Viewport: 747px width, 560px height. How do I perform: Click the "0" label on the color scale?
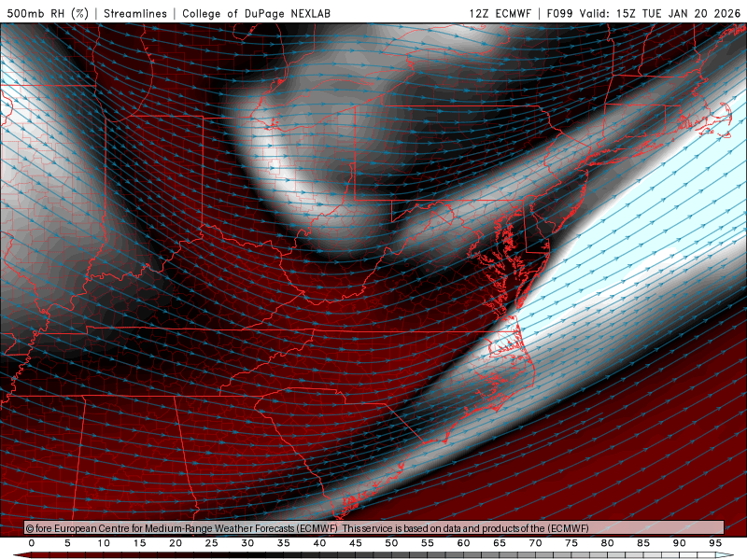pos(32,543)
